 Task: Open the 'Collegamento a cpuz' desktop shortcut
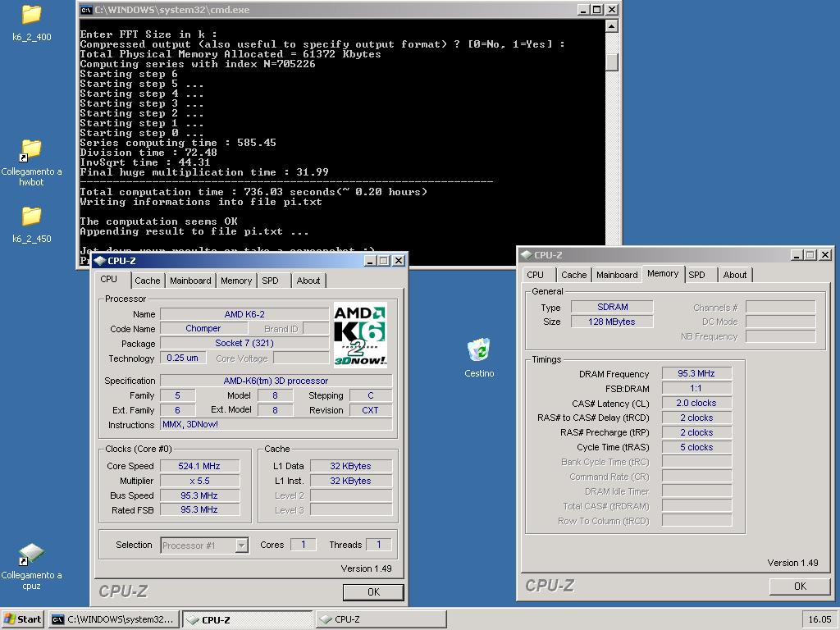(31, 555)
